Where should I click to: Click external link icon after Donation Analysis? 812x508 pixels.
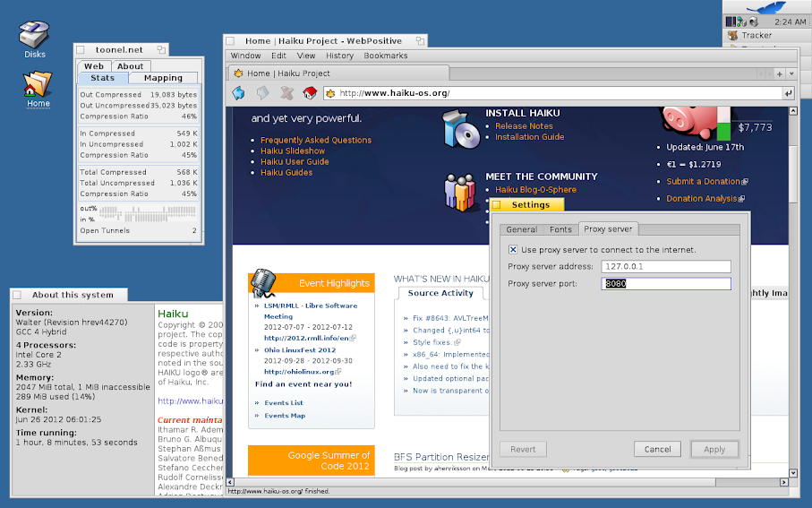741,199
